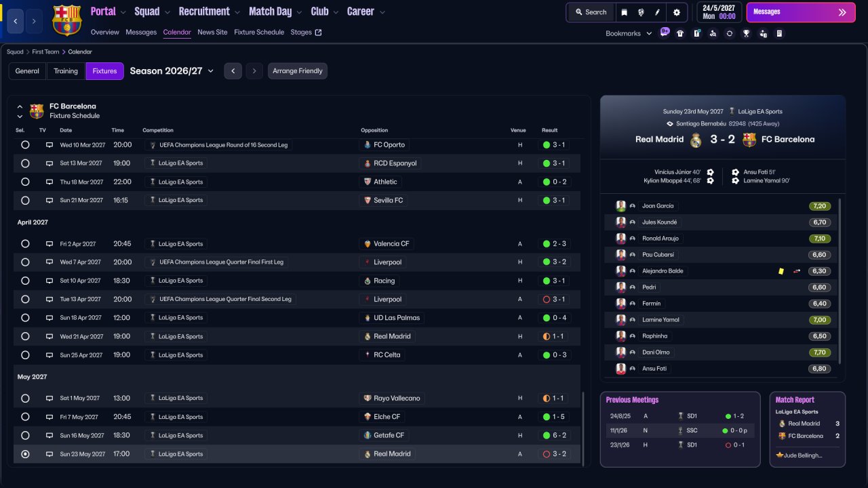Open the Club dropdown menu
Image resolution: width=868 pixels, height=488 pixels.
click(324, 12)
